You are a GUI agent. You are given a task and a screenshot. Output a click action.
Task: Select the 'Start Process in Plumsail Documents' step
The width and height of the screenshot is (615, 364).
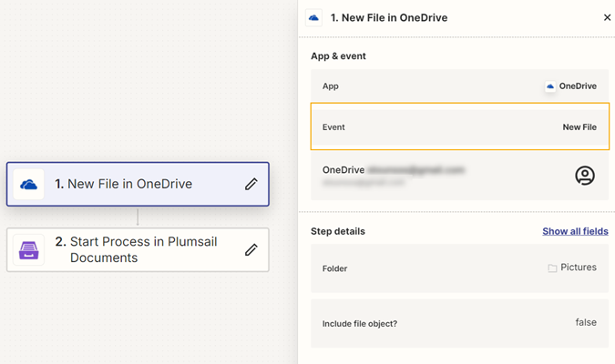[138, 250]
